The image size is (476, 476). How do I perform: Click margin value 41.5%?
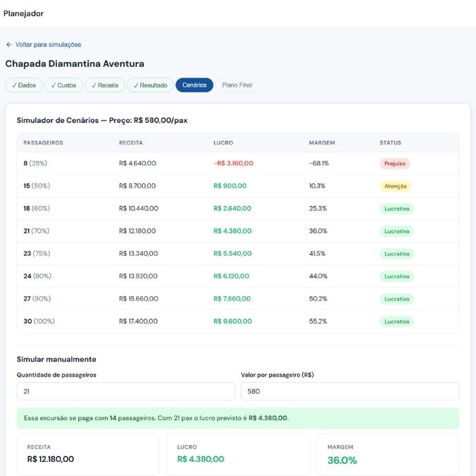317,253
